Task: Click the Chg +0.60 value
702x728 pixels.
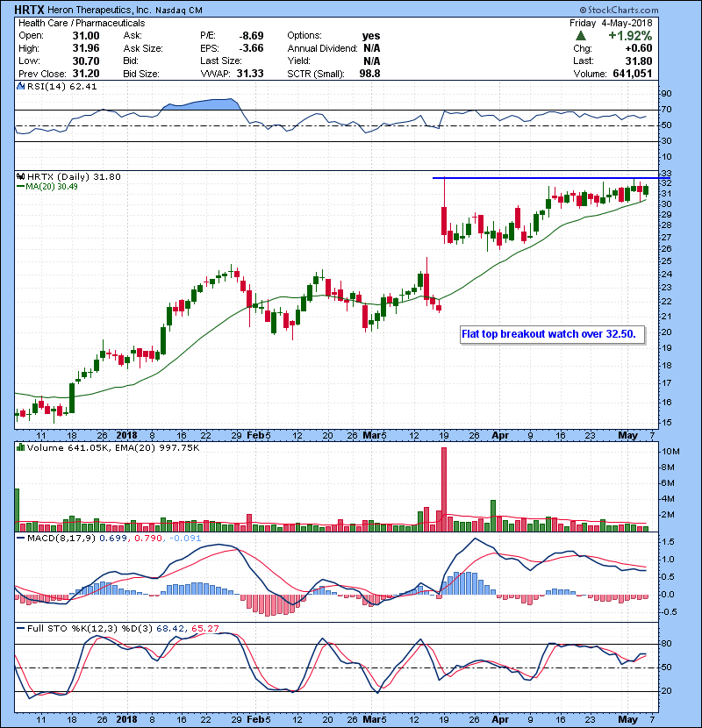Action: (638, 48)
